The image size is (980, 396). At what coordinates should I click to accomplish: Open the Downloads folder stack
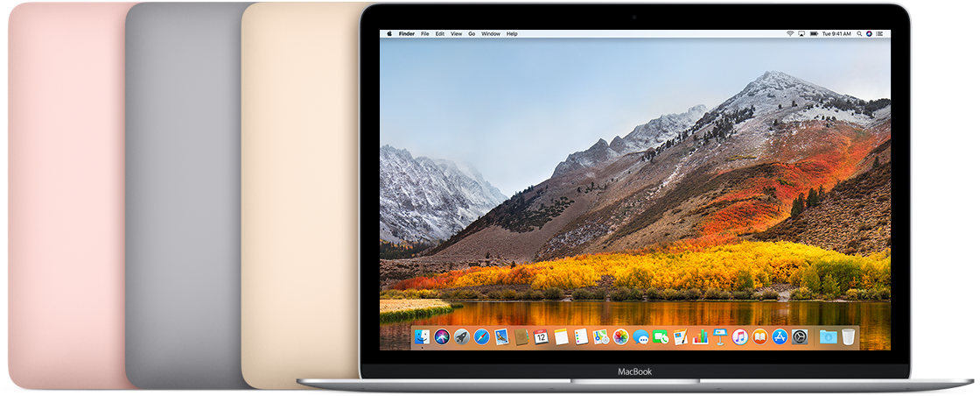(x=828, y=336)
